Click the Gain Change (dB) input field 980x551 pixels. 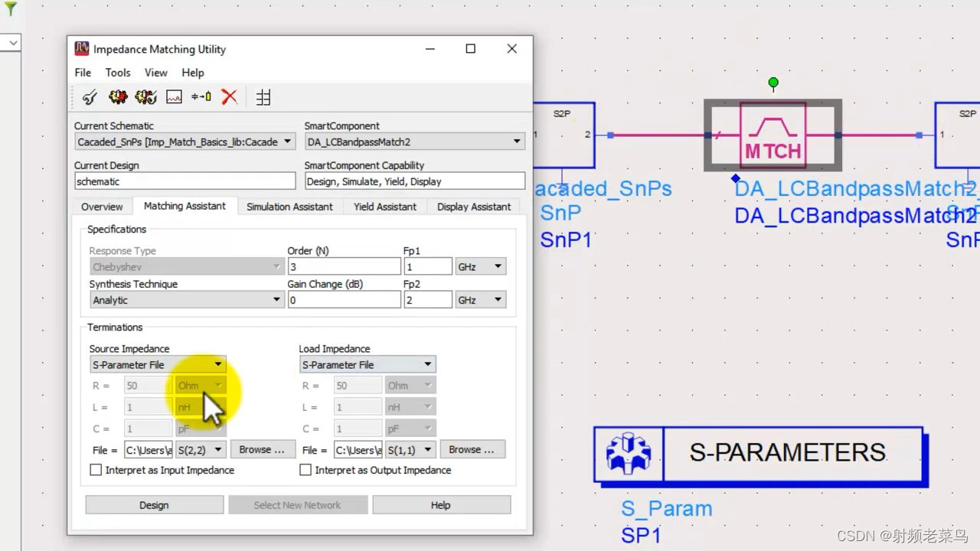(344, 300)
